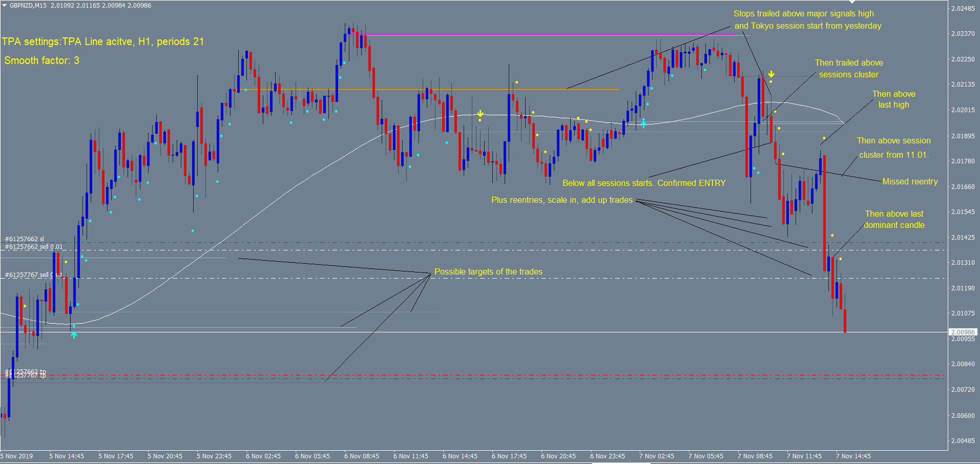
Task: Select the current price label 2.00986
Action: 963,332
